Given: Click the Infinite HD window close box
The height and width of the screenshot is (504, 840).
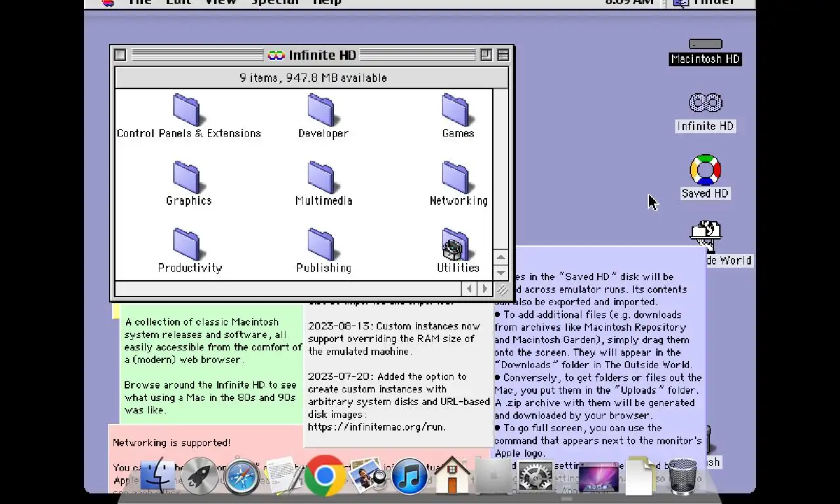Looking at the screenshot, I should (120, 55).
